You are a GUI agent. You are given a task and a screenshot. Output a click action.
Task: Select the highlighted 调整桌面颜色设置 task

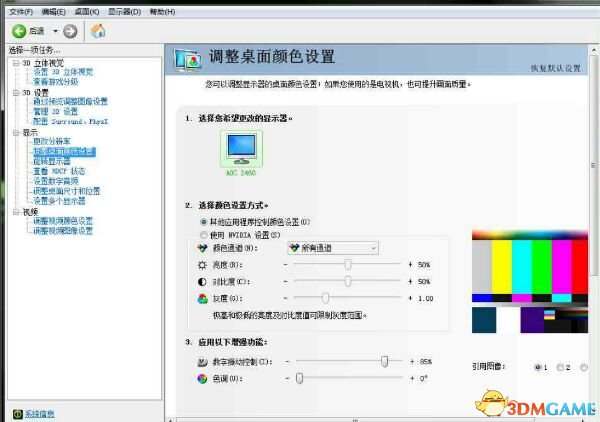coord(64,152)
